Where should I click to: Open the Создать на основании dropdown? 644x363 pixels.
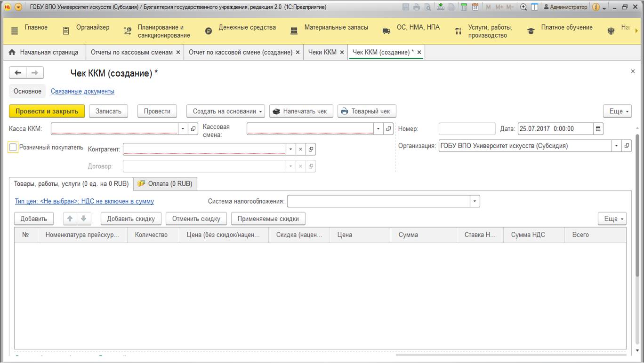pos(228,111)
